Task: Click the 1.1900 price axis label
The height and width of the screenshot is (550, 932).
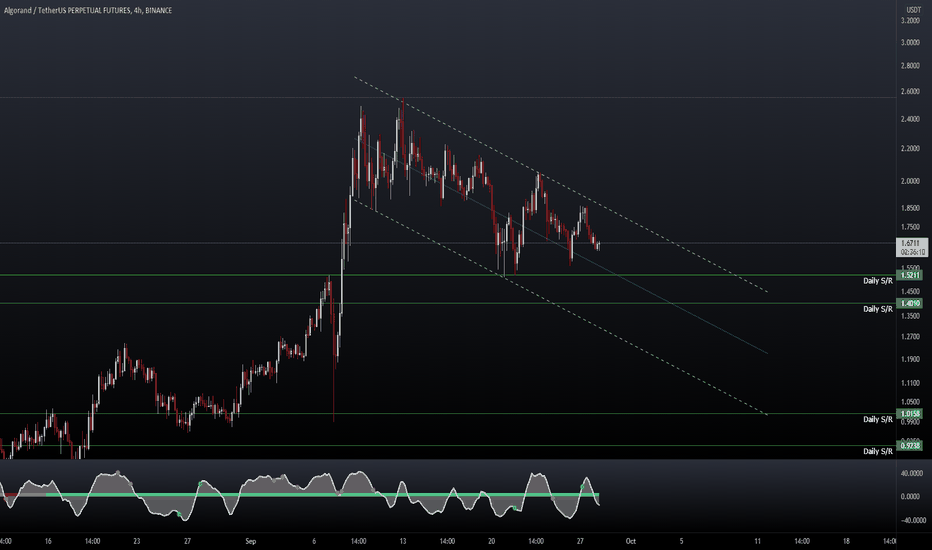Action: [x=910, y=359]
